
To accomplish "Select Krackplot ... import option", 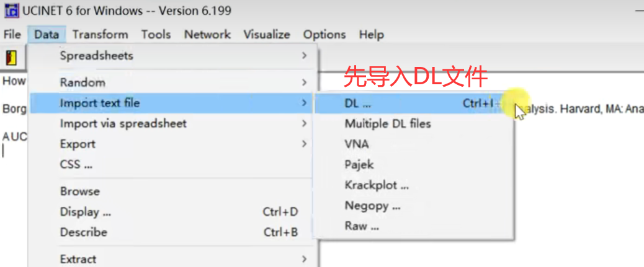I will (414, 185).
